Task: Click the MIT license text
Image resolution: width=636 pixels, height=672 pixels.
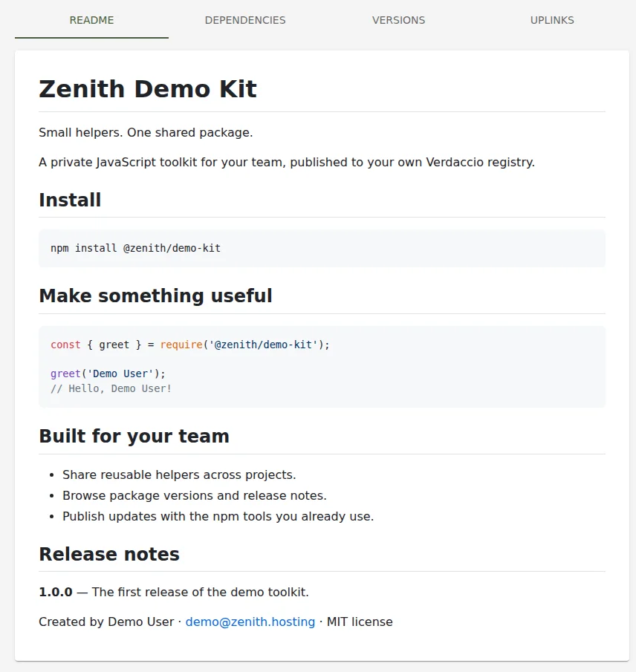Action: 360,622
